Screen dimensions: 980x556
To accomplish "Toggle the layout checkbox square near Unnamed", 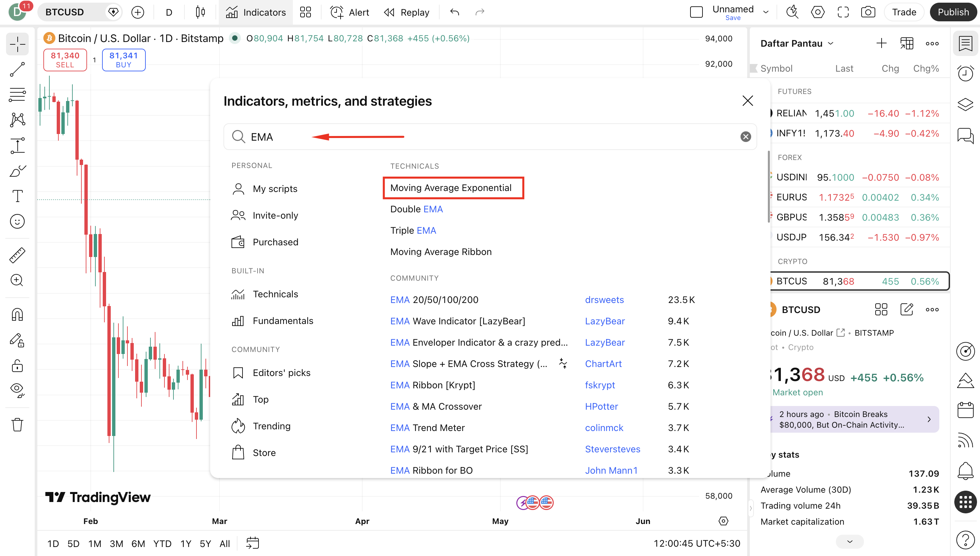I will click(696, 12).
